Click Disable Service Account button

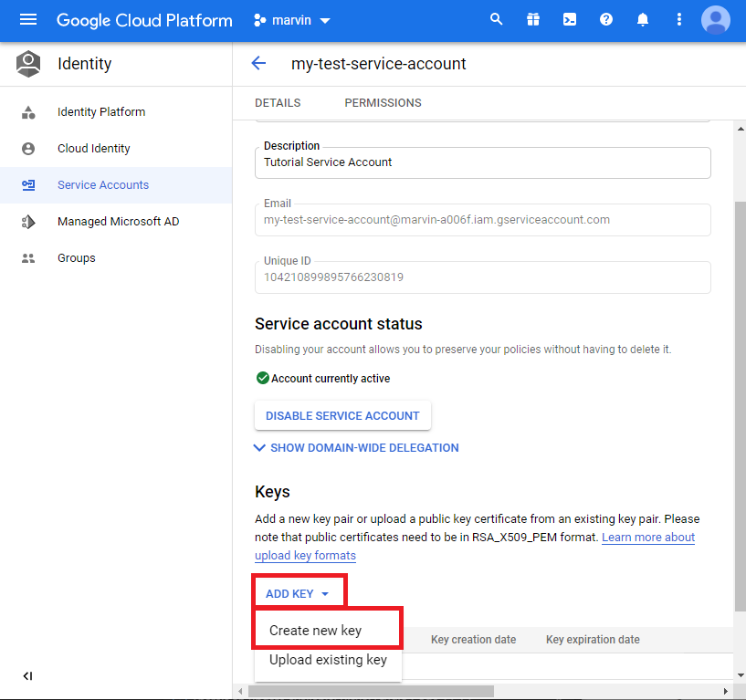[342, 415]
